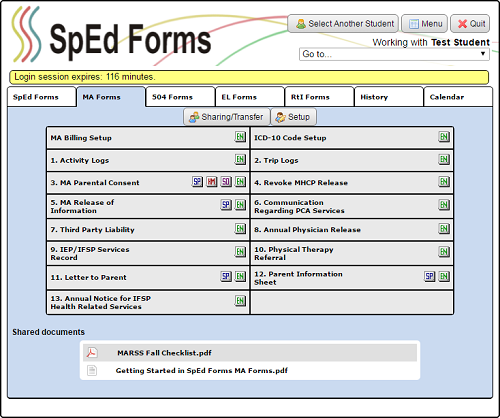Open the Setup button
Image resolution: width=500 pixels, height=418 pixels.
coord(293,117)
